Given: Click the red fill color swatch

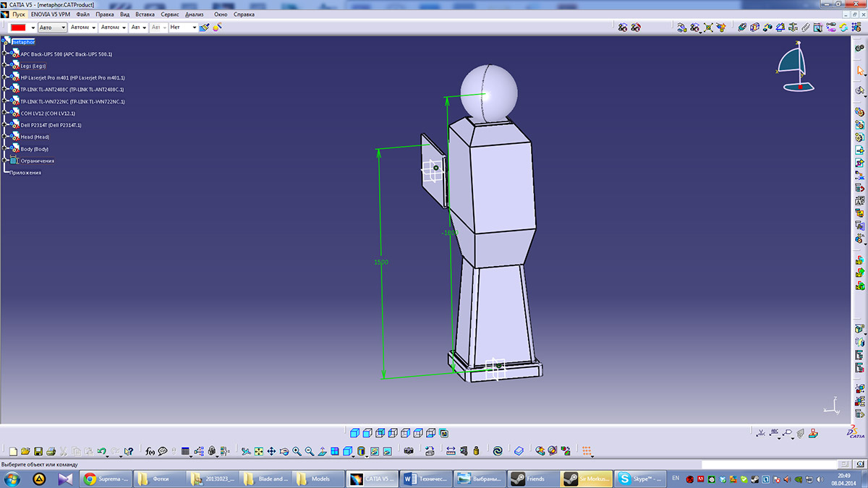Looking at the screenshot, I should click(18, 27).
